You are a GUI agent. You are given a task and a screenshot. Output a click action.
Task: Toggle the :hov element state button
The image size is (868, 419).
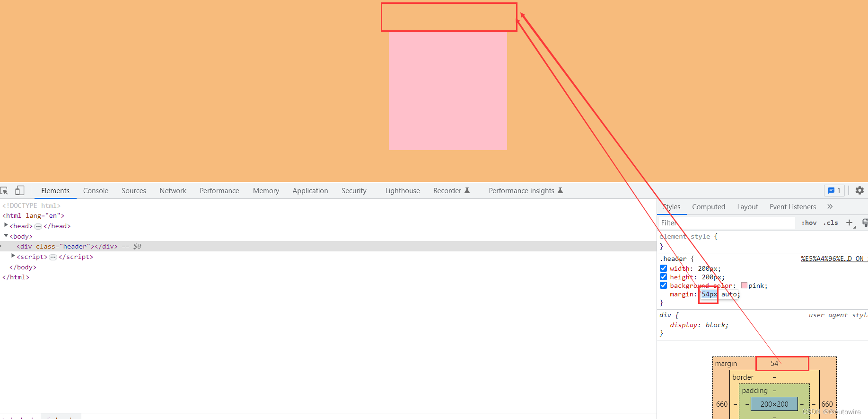click(809, 223)
